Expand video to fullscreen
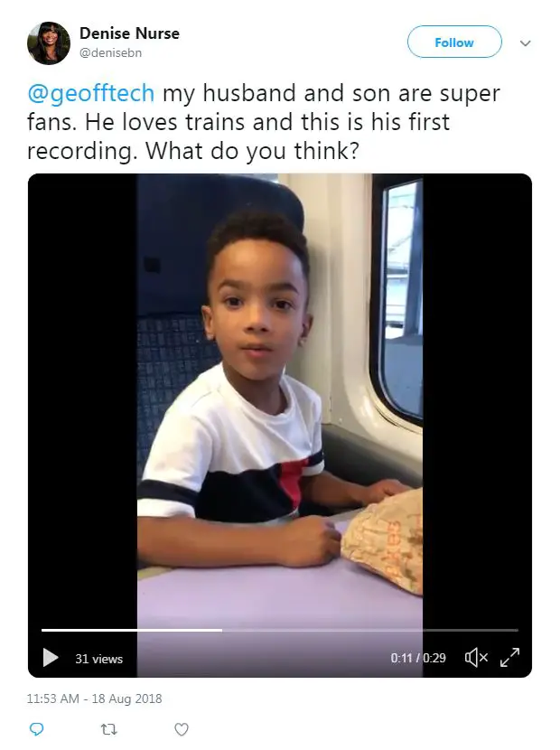 509,657
